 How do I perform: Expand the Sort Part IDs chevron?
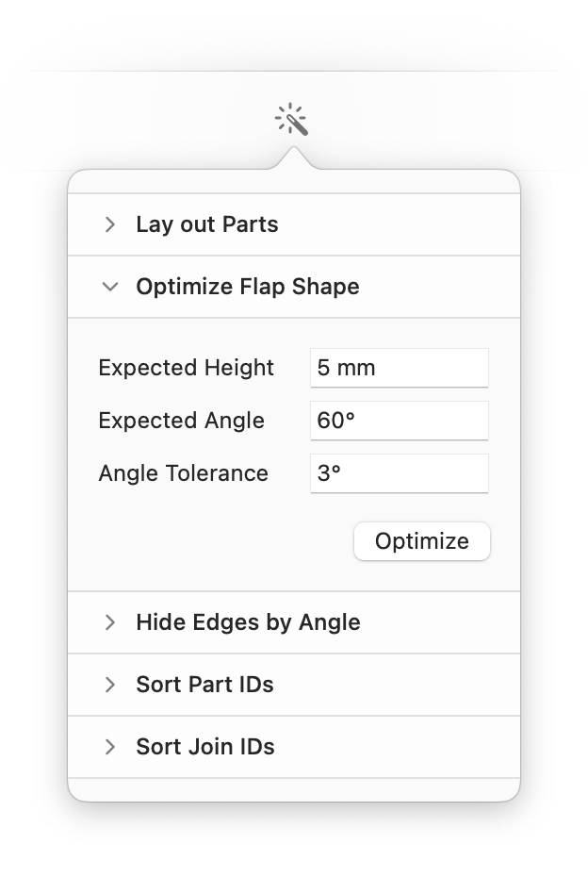pos(110,685)
